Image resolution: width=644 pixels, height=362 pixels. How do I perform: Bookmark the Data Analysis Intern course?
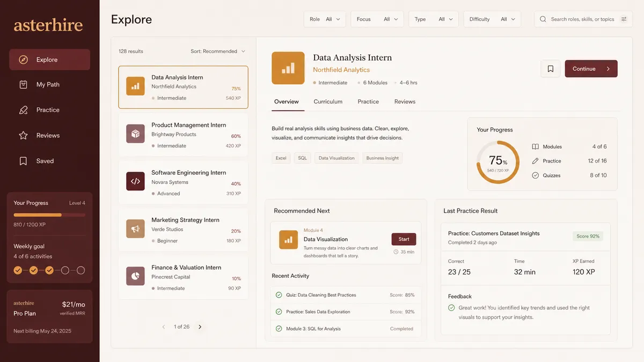[x=551, y=69]
